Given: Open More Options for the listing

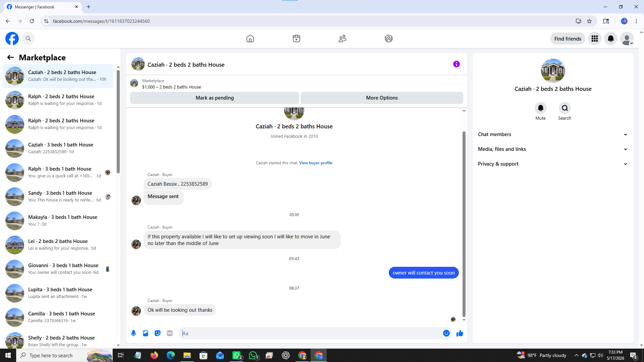Looking at the screenshot, I should click(x=382, y=98).
